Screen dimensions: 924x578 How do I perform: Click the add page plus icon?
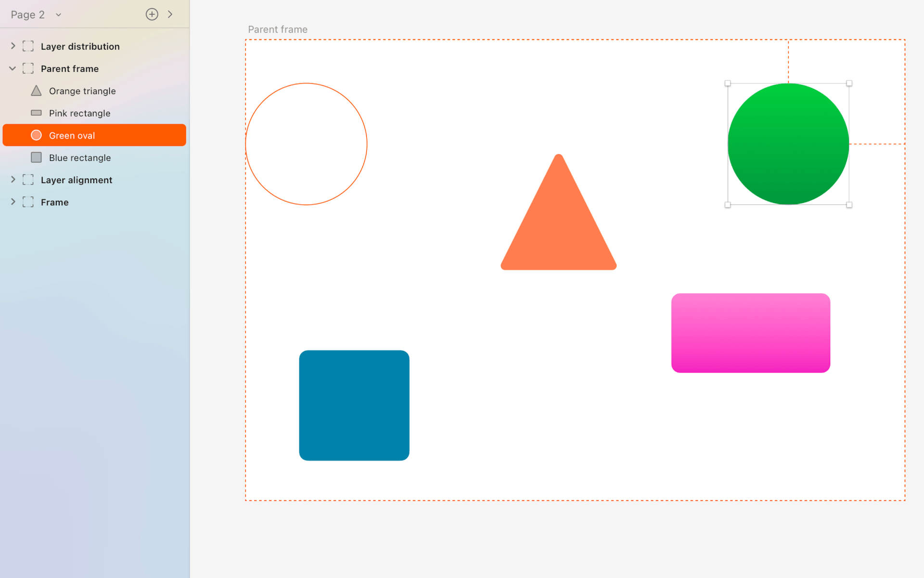(152, 14)
